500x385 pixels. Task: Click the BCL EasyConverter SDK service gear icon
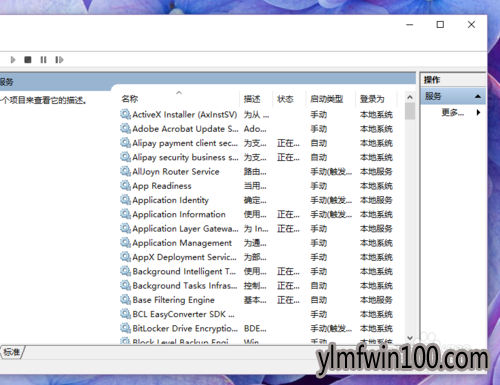click(x=125, y=314)
